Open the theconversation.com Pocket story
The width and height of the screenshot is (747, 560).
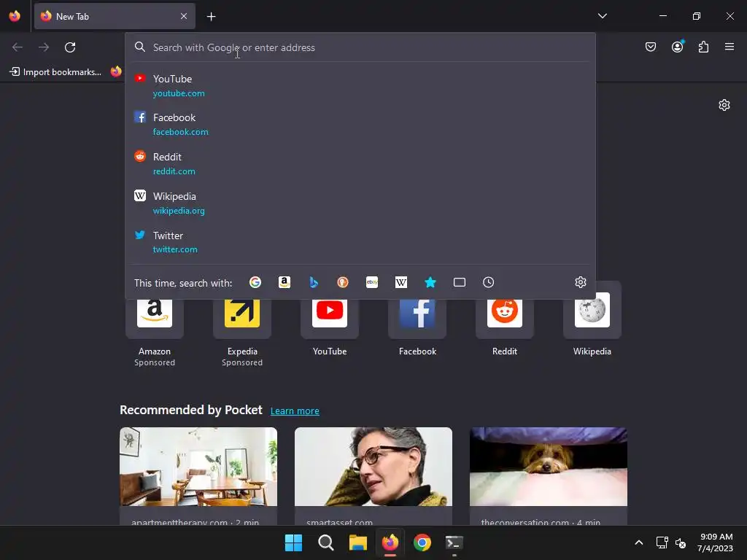click(549, 476)
